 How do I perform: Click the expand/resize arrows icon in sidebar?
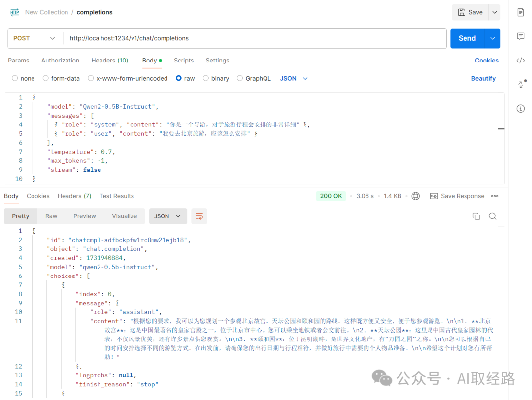coord(522,84)
